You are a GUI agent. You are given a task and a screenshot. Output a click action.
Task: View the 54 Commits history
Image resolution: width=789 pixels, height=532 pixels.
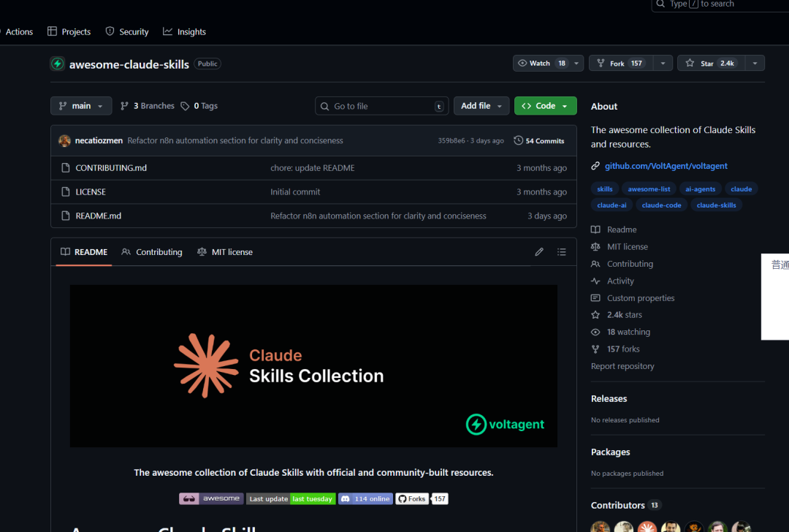coord(539,141)
